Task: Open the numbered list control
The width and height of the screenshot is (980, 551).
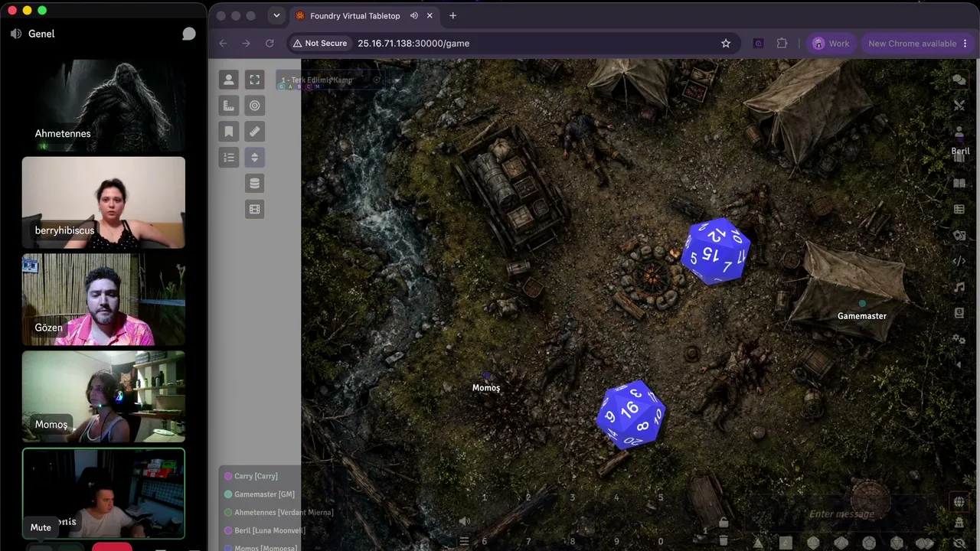Action: pyautogui.click(x=228, y=158)
